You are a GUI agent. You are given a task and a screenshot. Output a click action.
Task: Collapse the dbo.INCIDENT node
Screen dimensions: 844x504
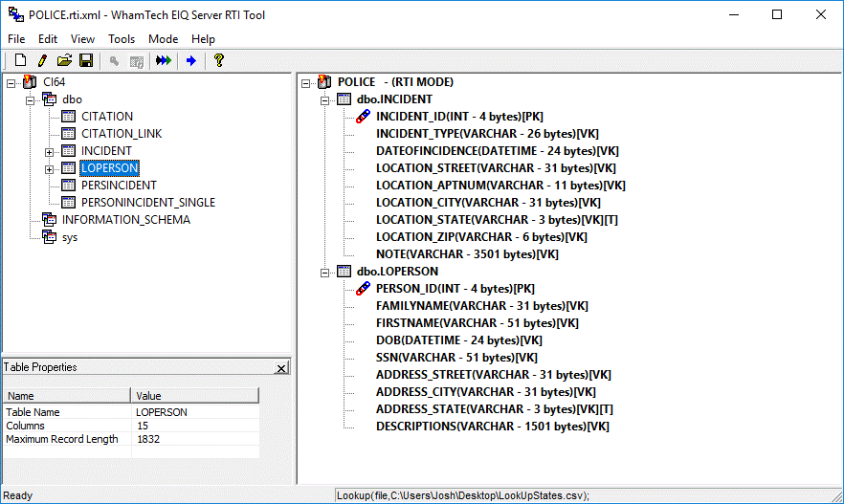tap(324, 100)
